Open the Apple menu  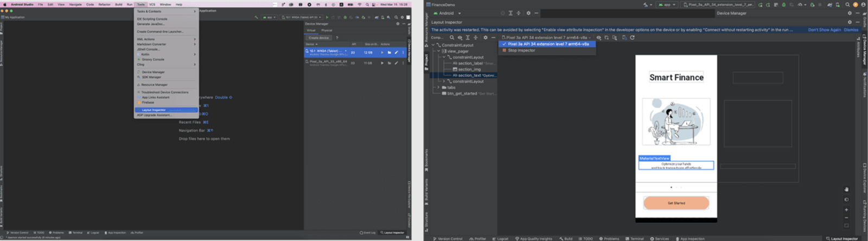click(x=5, y=4)
